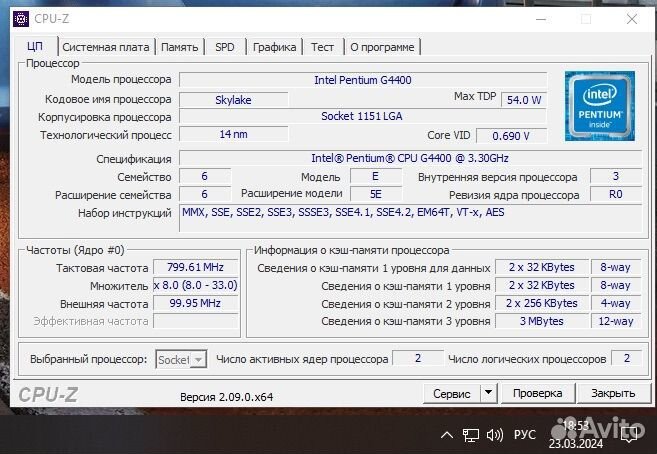Click the Intel Pentium inside logo

[600, 106]
